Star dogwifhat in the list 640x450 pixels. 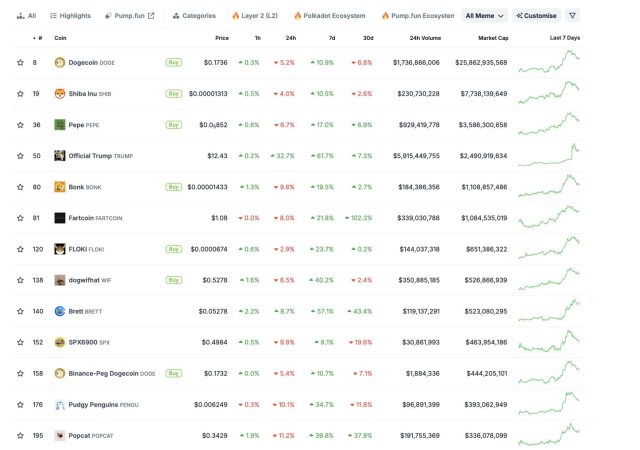coord(20,280)
